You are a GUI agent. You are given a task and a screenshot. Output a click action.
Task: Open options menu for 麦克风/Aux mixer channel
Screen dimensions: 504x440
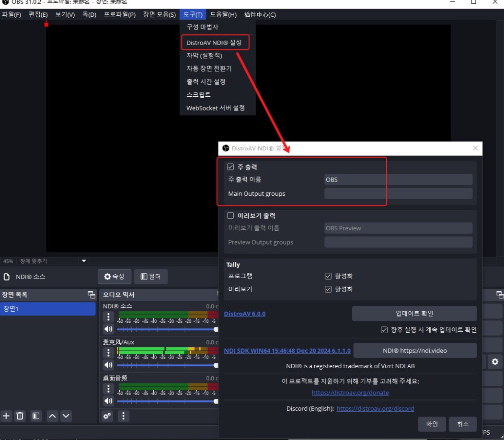(x=108, y=353)
